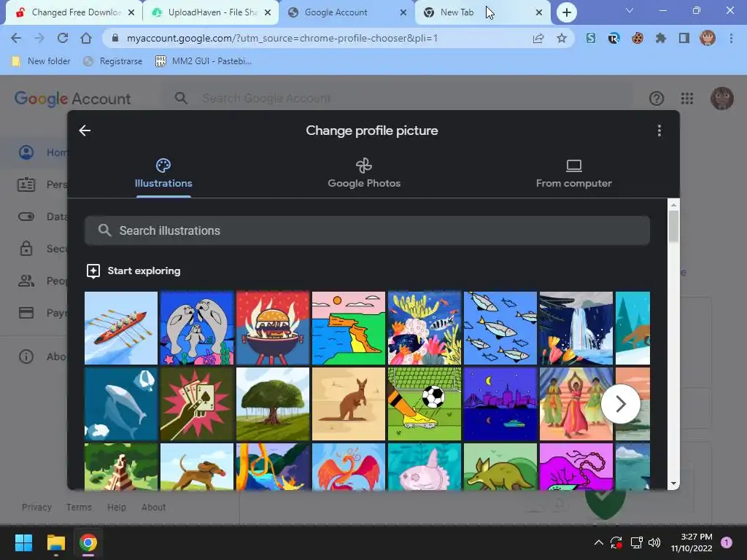The image size is (747, 560).
Task: Open the Chrome extensions puzzle icon
Action: [661, 38]
